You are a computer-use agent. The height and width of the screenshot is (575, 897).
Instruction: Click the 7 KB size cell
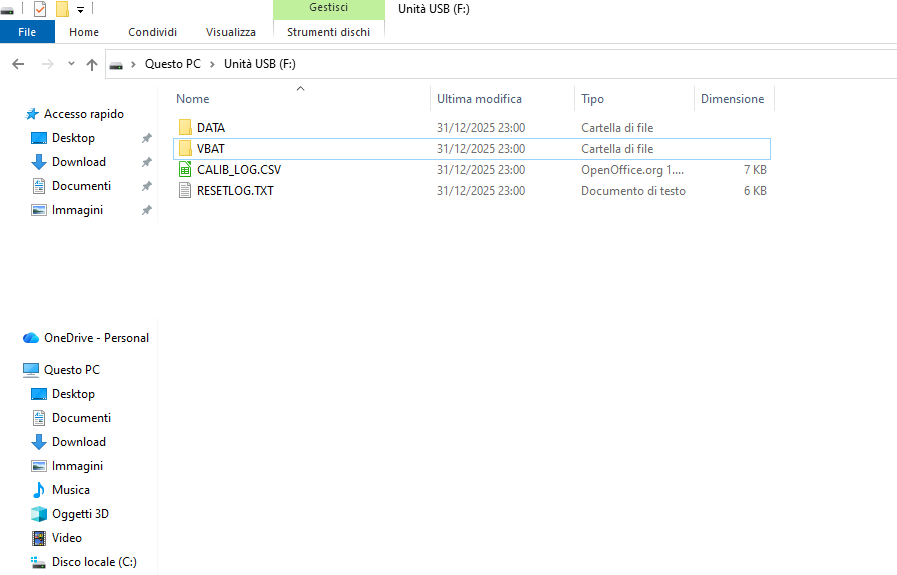[755, 170]
